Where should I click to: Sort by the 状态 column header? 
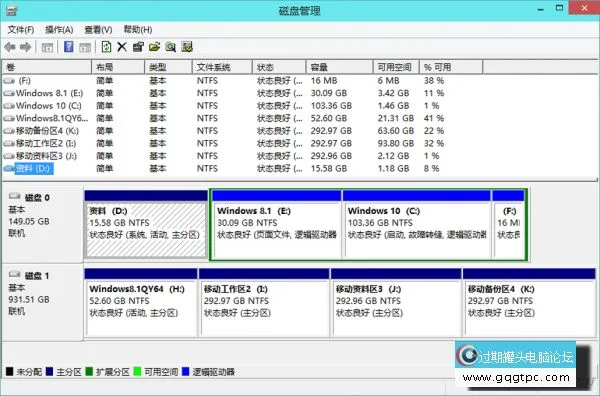[279, 67]
